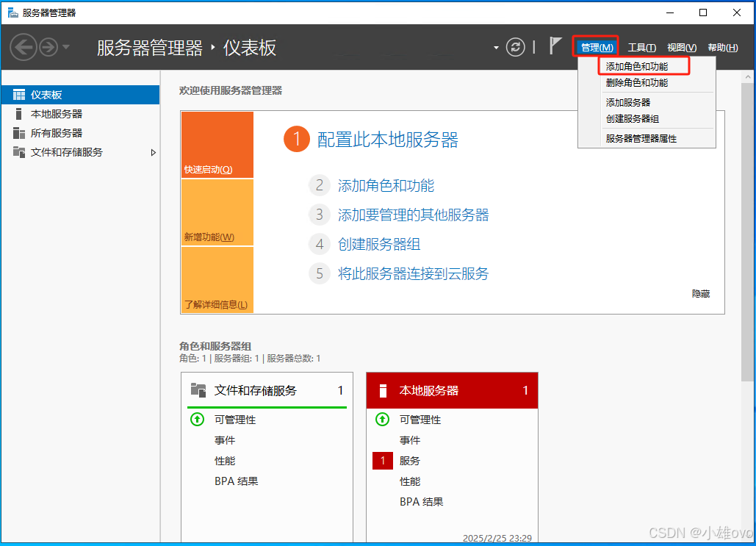The height and width of the screenshot is (546, 756).
Task: Click the 所有服务器 icon in sidebar
Action: coord(19,133)
